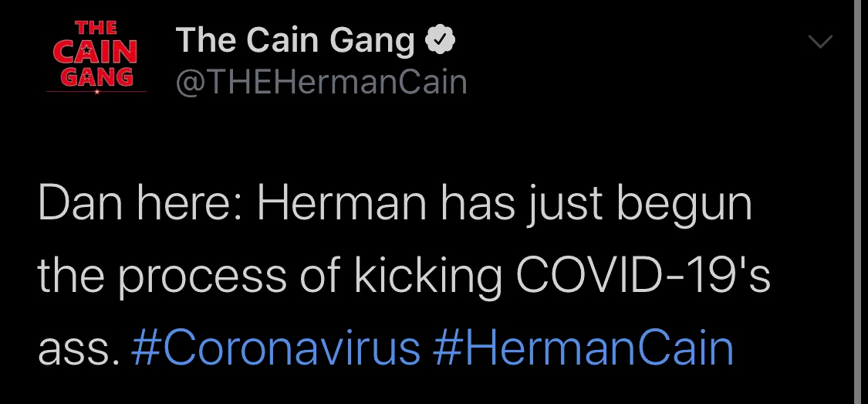This screenshot has width=868, height=404.
Task: Expand the tweet options chevron
Action: pos(820,41)
